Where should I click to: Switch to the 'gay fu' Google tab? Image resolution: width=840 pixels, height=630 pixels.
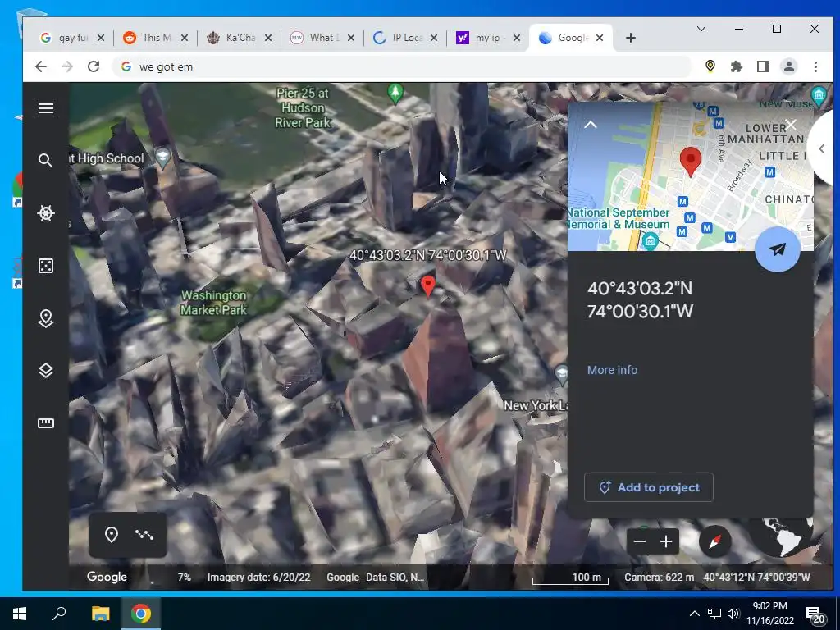click(66, 38)
